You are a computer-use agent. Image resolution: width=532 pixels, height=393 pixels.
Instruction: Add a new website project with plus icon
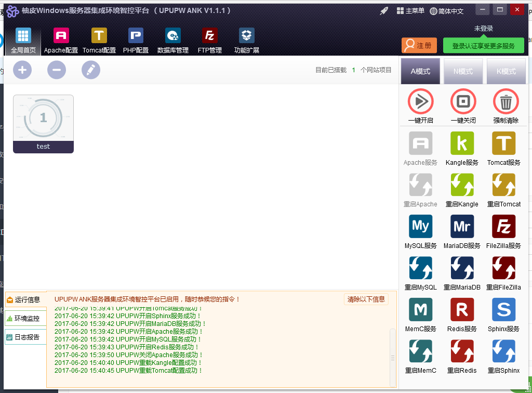coord(22,70)
